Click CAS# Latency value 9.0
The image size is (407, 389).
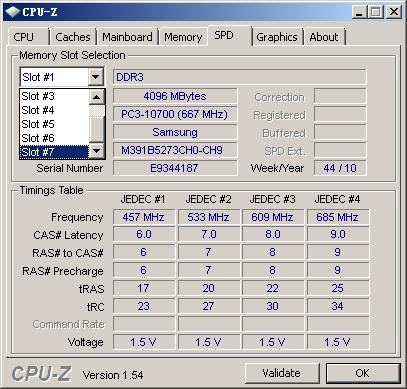pyautogui.click(x=338, y=234)
